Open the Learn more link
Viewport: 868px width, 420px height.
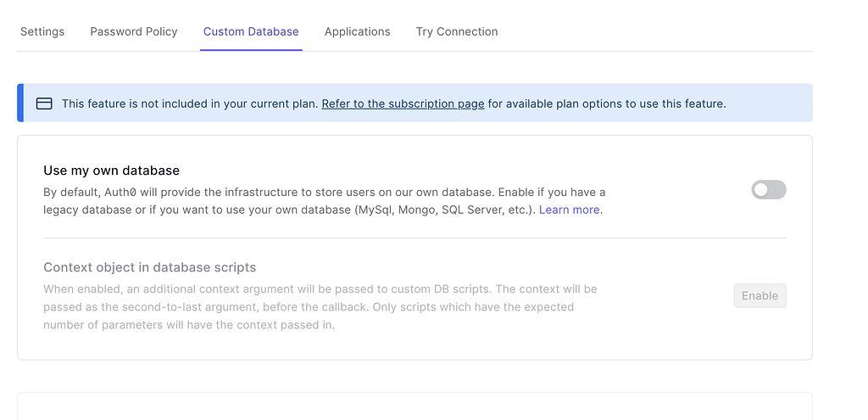point(569,210)
